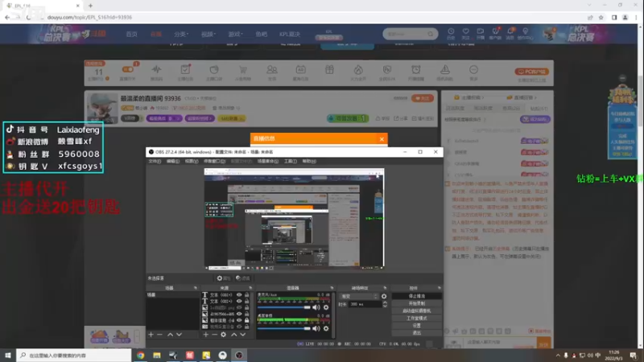Open the alarm clock icon in streamer toolbar
The image size is (644, 362).
tap(416, 70)
